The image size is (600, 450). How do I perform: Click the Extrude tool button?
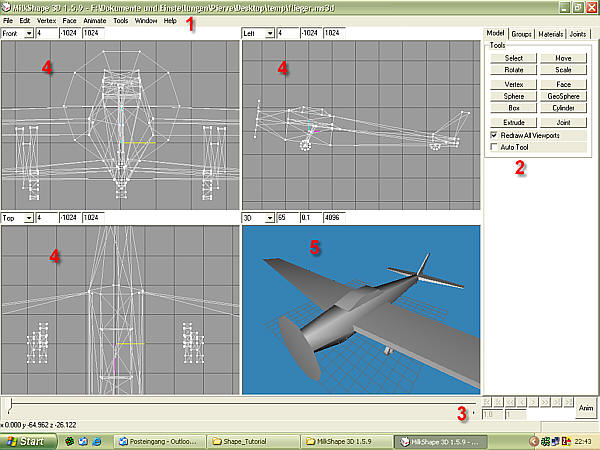pos(514,122)
